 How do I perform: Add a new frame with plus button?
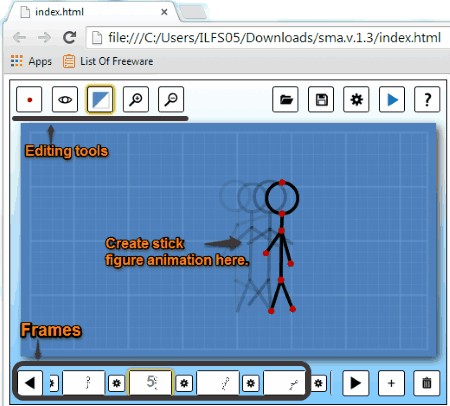pos(391,383)
